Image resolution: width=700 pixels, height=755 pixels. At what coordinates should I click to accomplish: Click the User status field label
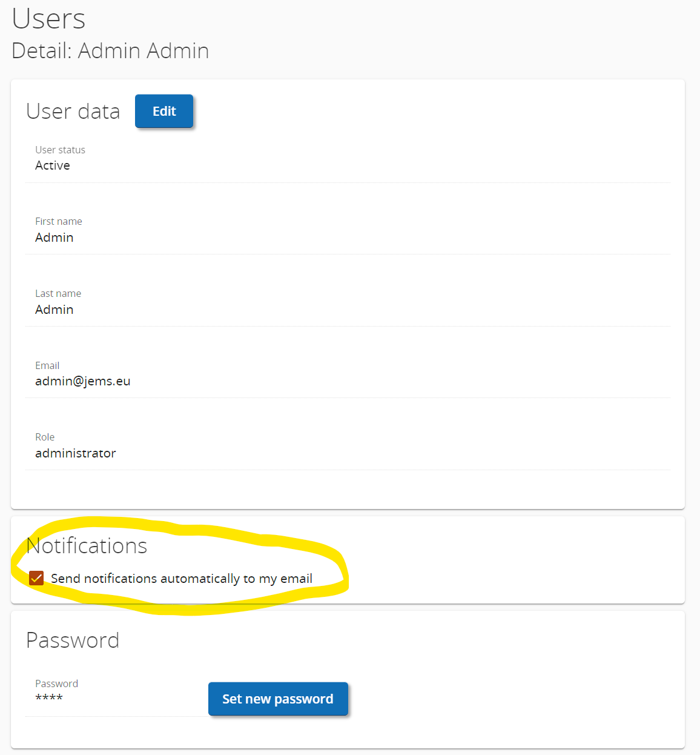[x=60, y=150]
